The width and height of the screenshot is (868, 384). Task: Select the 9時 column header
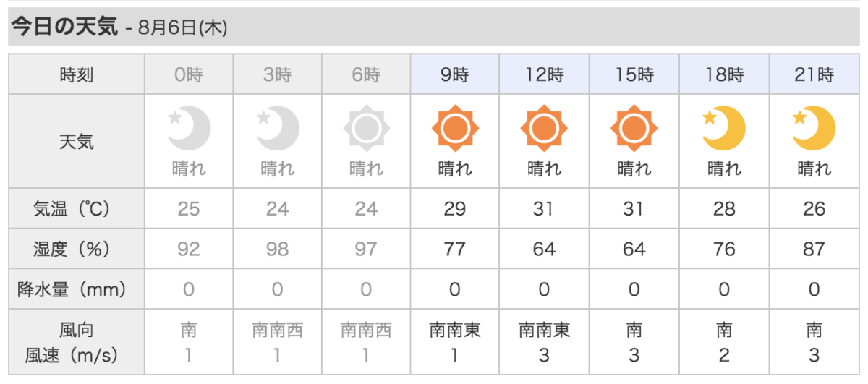coord(455,74)
